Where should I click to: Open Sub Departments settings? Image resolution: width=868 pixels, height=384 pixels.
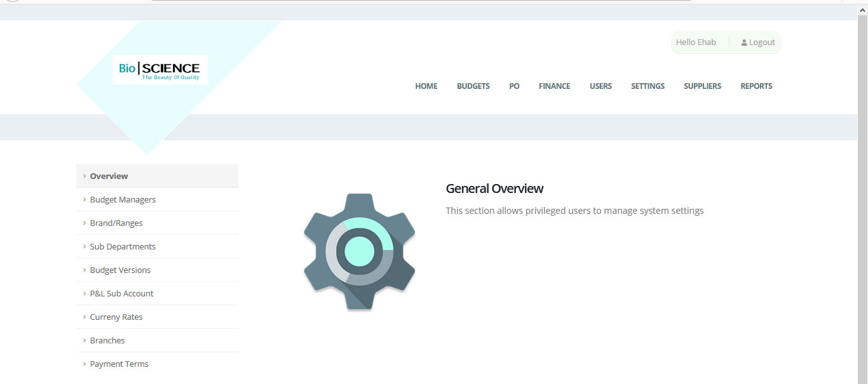point(157,247)
